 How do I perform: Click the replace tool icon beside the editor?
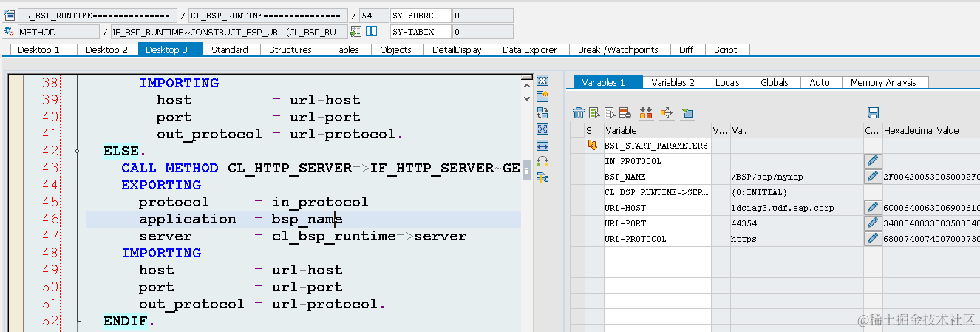542,113
